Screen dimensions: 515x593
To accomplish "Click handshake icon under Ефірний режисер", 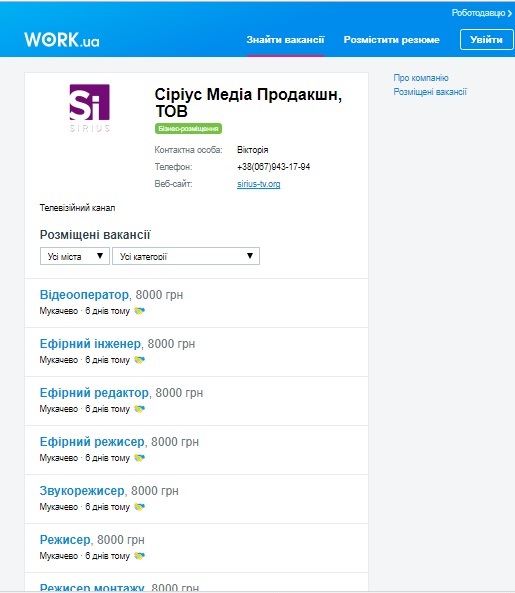I will (140, 458).
